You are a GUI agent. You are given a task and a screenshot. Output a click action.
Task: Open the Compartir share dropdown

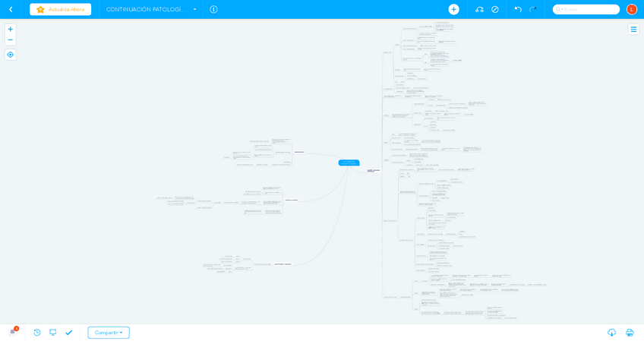[x=109, y=333]
